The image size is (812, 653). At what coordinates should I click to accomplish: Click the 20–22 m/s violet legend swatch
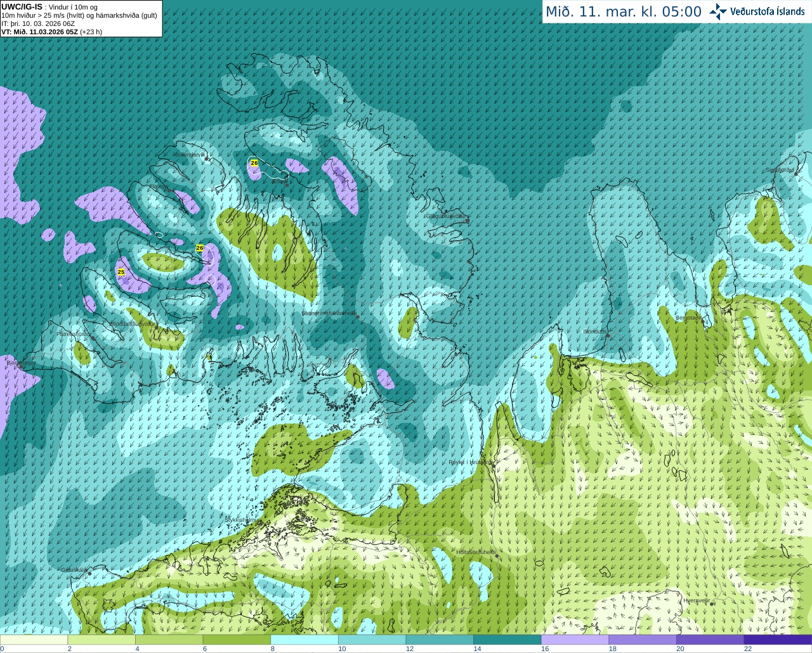pos(710,640)
